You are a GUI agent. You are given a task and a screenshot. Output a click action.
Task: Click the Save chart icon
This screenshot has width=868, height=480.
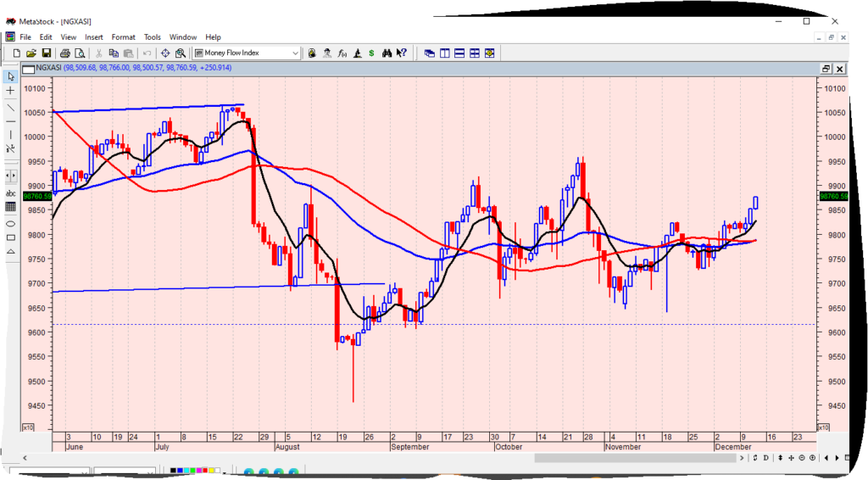[x=47, y=53]
